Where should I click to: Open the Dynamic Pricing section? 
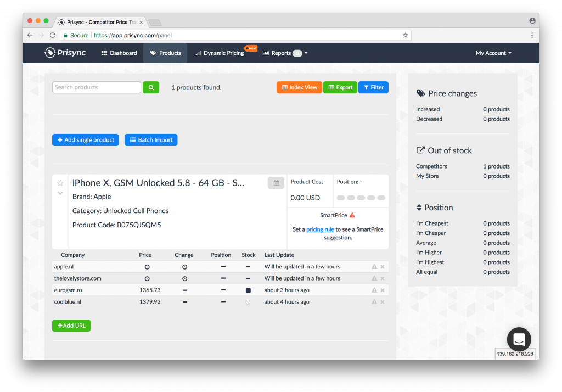click(220, 53)
